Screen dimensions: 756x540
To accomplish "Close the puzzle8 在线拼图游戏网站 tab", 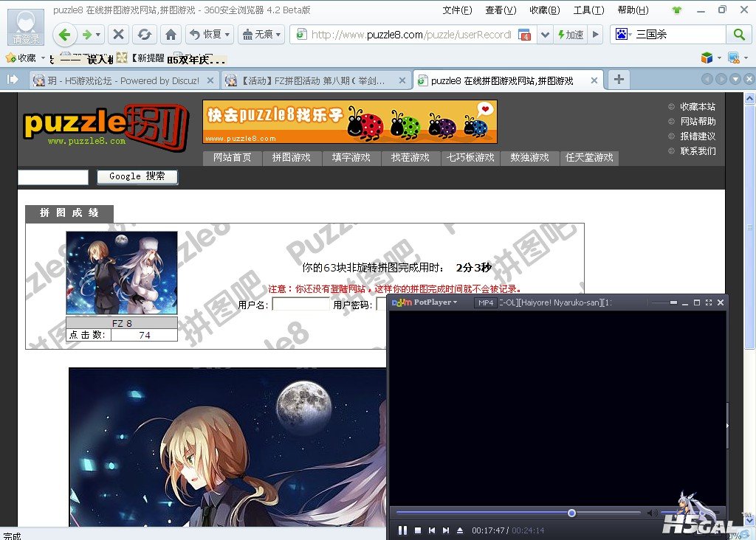I will [x=594, y=81].
